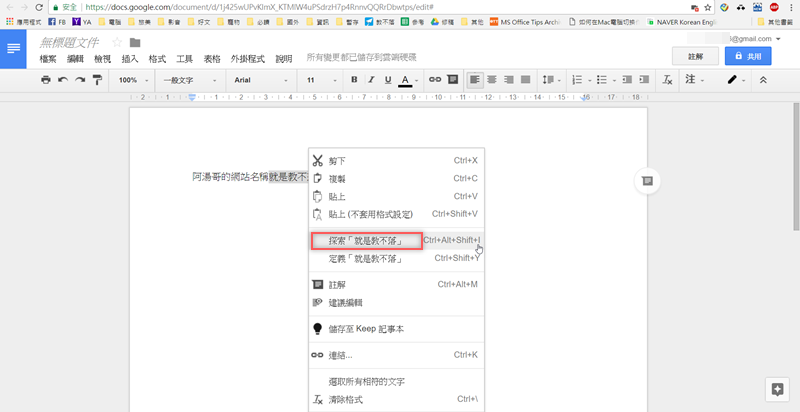Select the paint format roller tool
The width and height of the screenshot is (800, 412).
(97, 80)
